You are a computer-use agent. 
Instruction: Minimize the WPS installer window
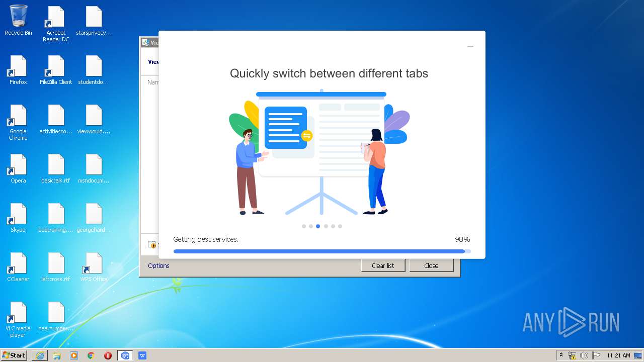pos(470,46)
